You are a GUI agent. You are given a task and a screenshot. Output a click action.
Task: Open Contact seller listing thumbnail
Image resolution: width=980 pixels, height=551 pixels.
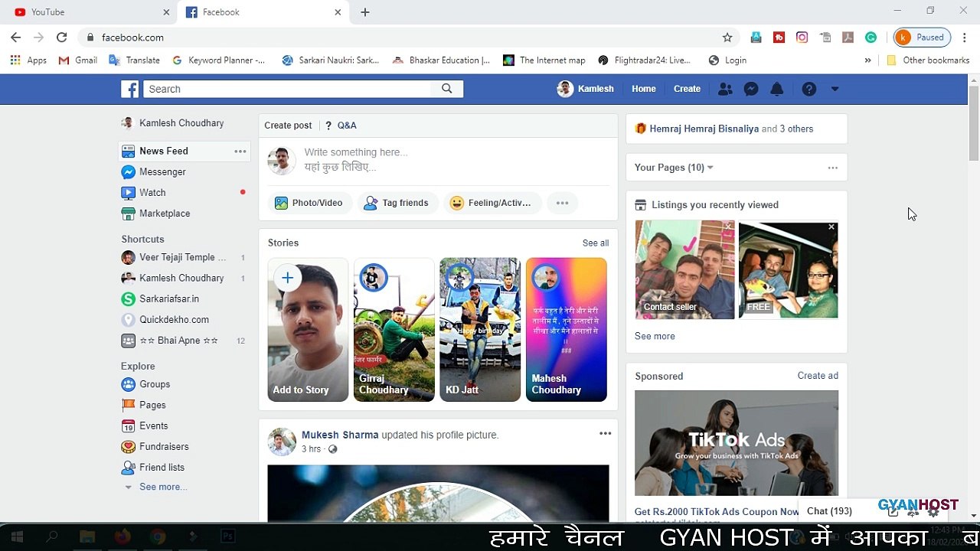[684, 269]
